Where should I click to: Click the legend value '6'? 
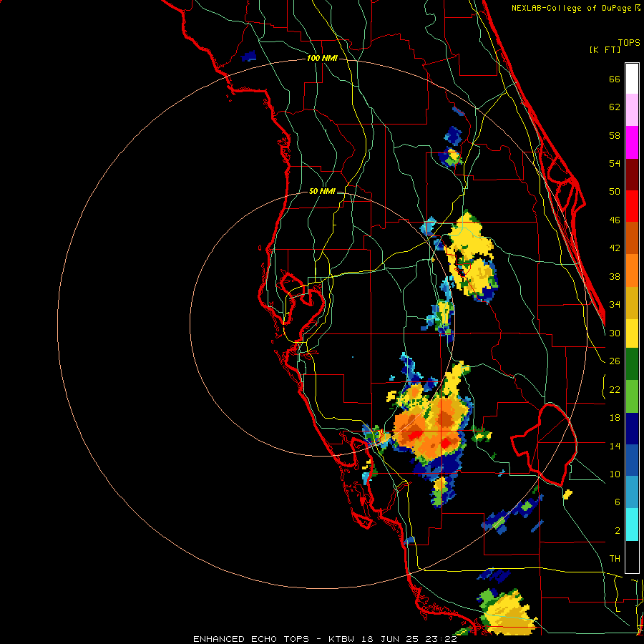618,503
